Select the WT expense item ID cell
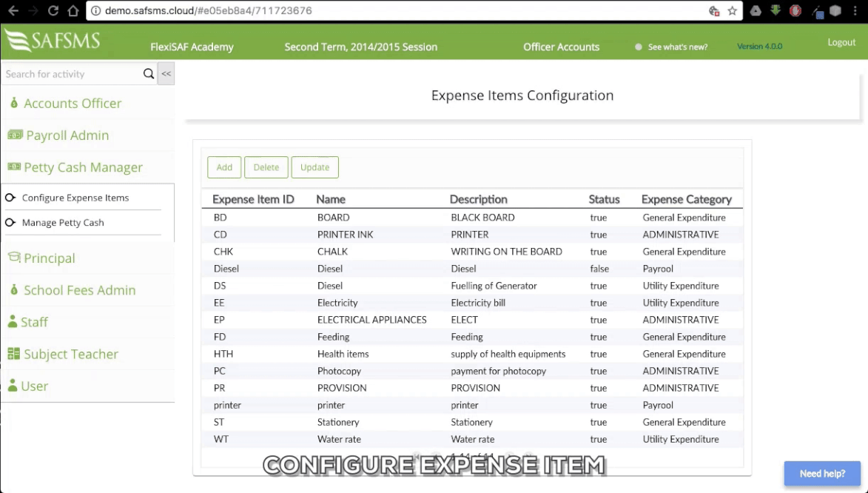 [x=221, y=440]
